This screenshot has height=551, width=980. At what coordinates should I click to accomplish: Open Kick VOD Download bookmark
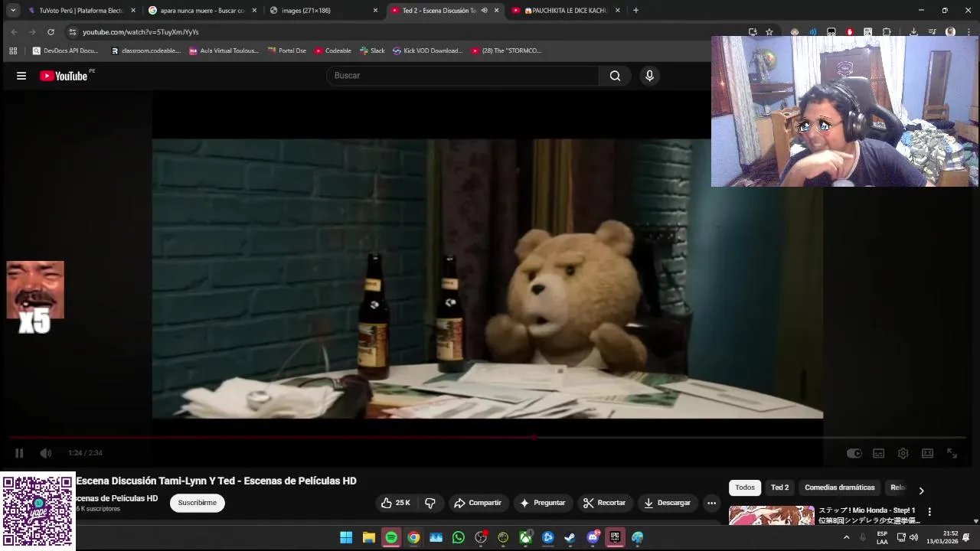click(x=428, y=51)
